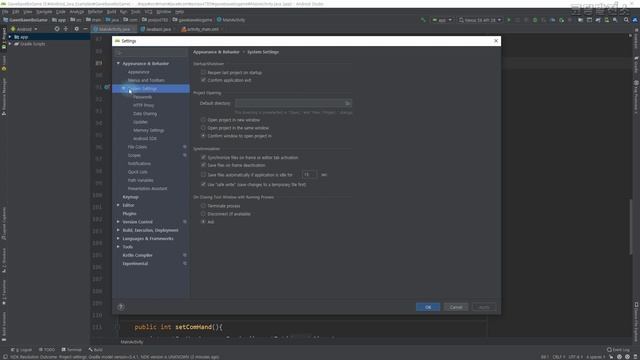The width and height of the screenshot is (640, 360).
Task: Open TODO tool window in bottom bar
Action: coord(47,350)
